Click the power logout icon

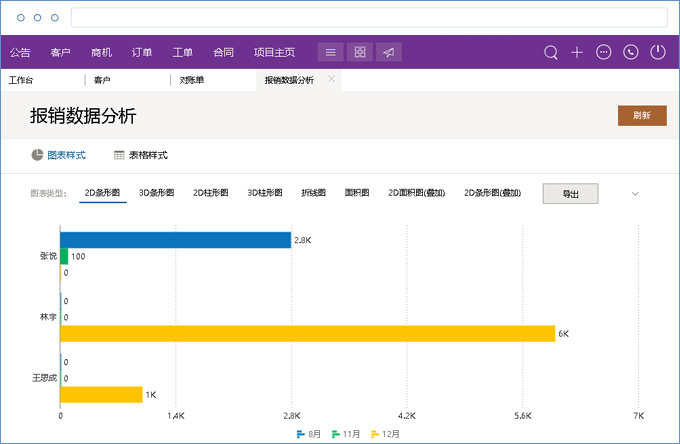(657, 52)
